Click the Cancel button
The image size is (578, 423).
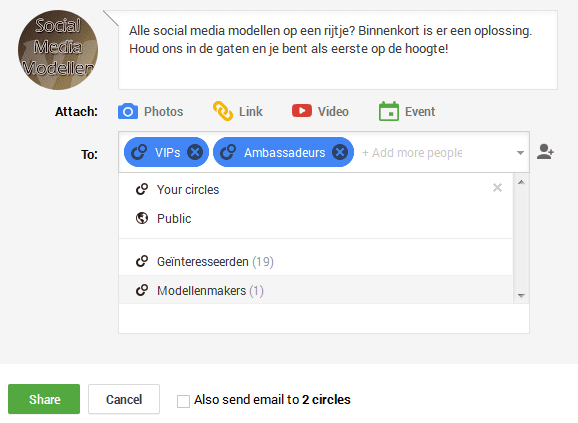pos(124,399)
